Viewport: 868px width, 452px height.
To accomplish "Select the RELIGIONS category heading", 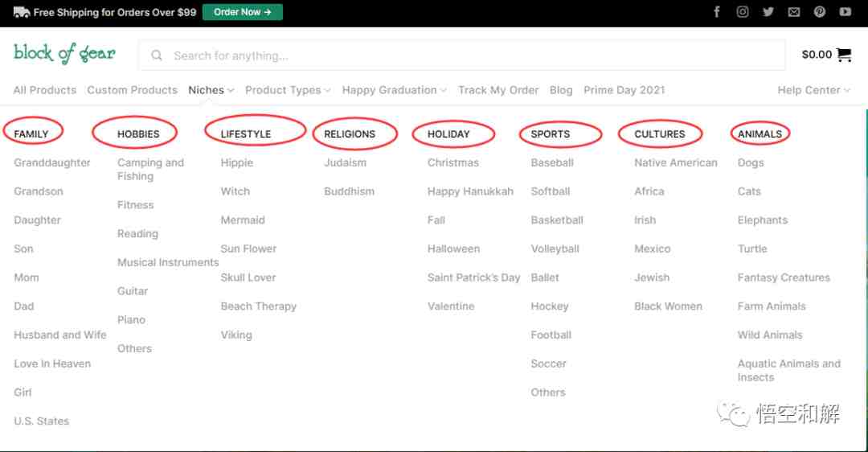I will point(350,134).
